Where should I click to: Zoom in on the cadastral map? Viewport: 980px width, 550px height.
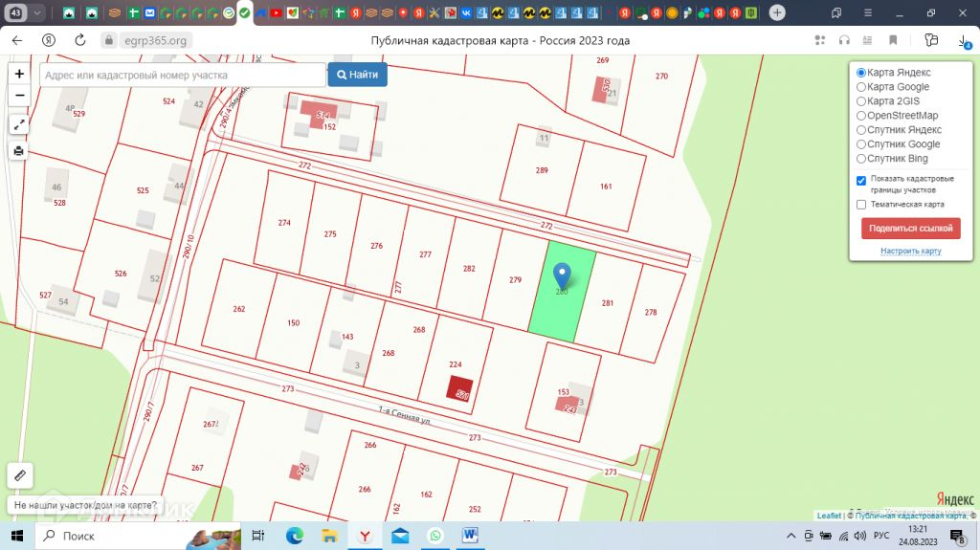tap(19, 74)
